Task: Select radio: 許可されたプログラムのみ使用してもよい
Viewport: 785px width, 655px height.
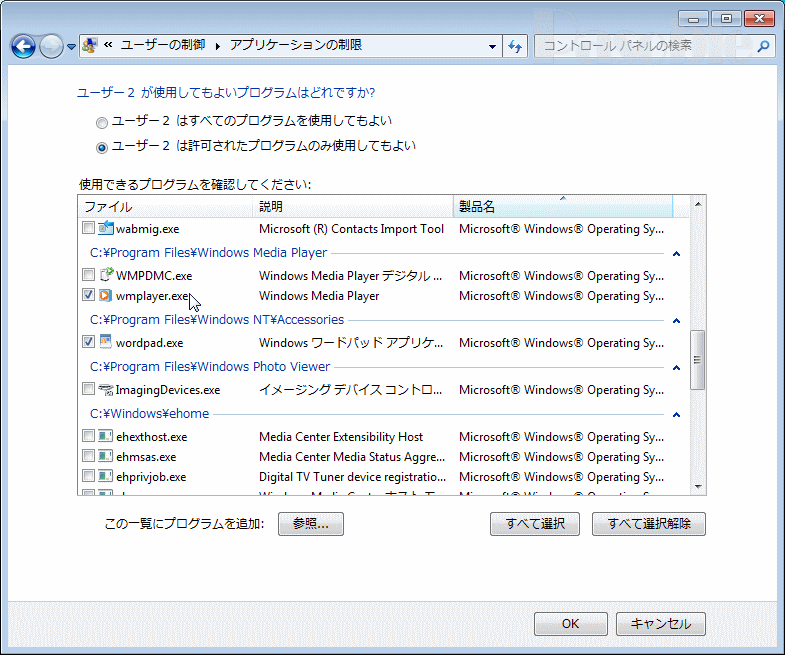Action: [x=102, y=148]
